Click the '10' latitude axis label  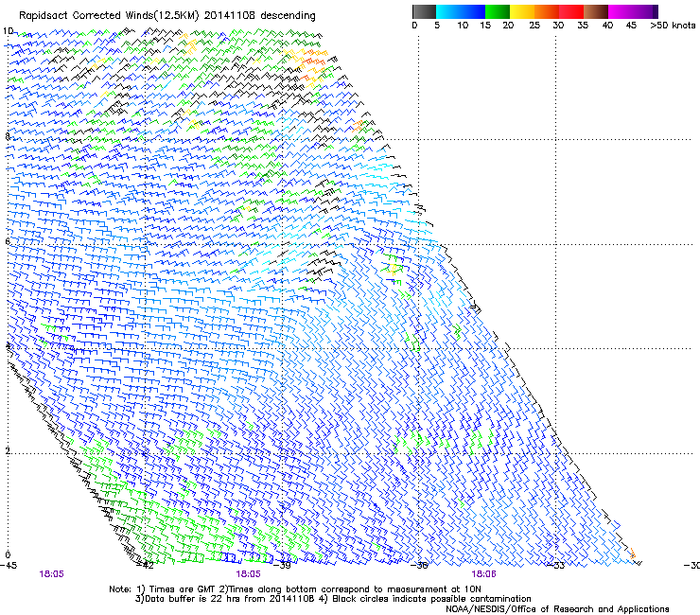(8, 31)
